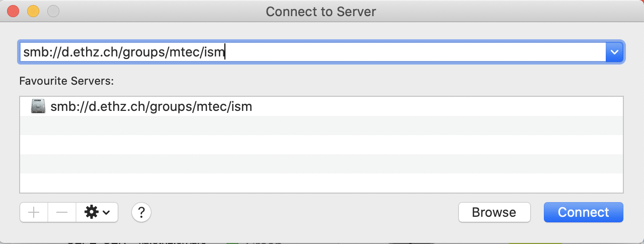The height and width of the screenshot is (244, 644).
Task: Minimize window with the yellow button
Action: click(x=33, y=11)
